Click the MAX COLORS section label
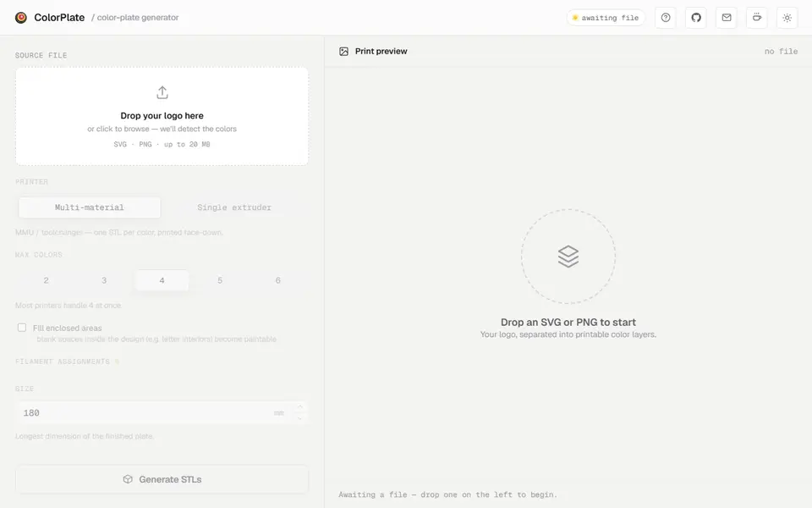The image size is (812, 508). (x=39, y=255)
